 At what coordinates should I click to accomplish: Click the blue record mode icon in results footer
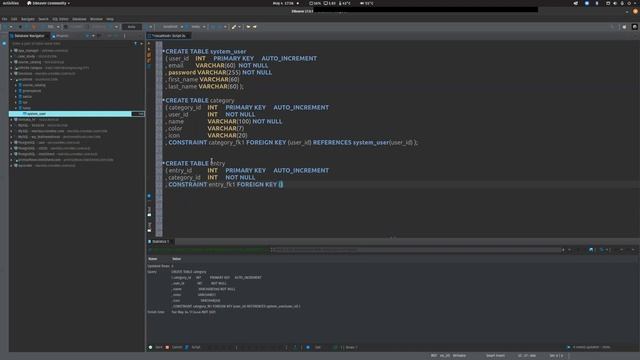(x=308, y=347)
